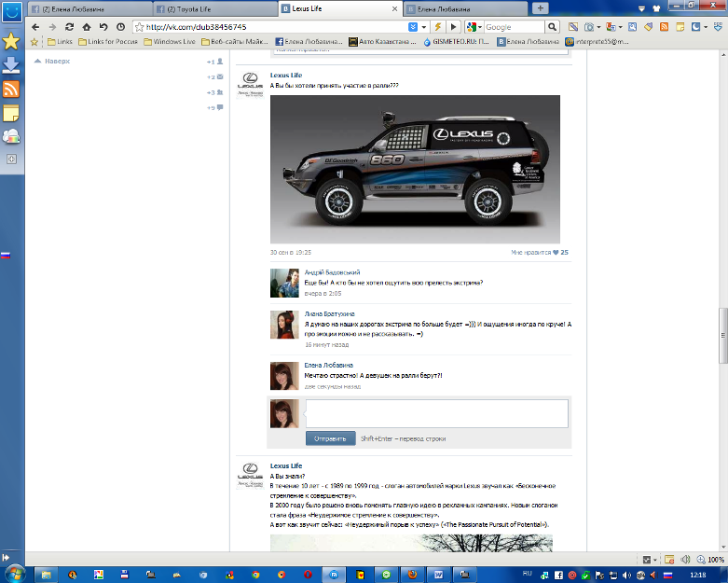728x583 pixels.
Task: Expand the title bar menu down arrow
Action: [641, 8]
